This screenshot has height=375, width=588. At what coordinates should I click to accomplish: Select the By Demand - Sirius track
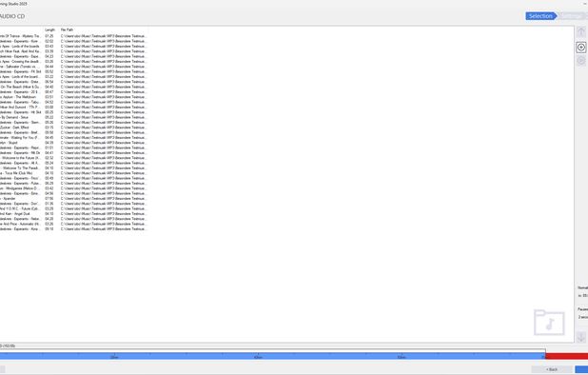(73, 117)
